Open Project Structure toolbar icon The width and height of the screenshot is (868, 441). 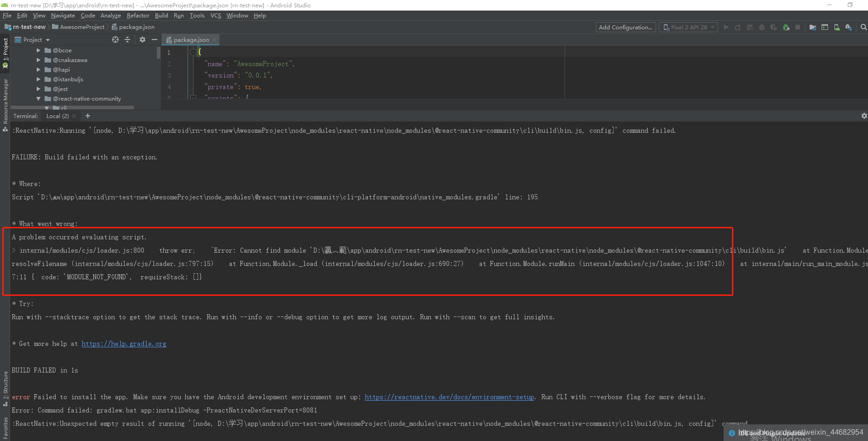tap(813, 28)
